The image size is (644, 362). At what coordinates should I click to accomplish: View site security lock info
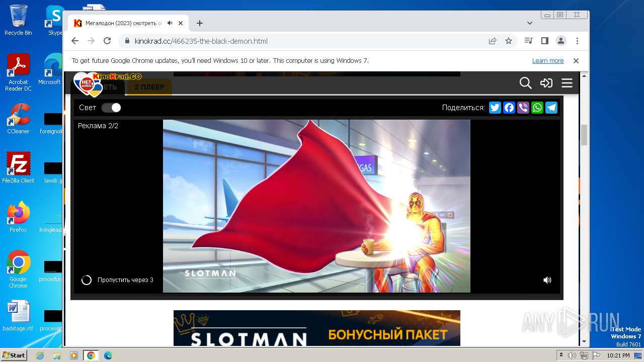(x=127, y=41)
